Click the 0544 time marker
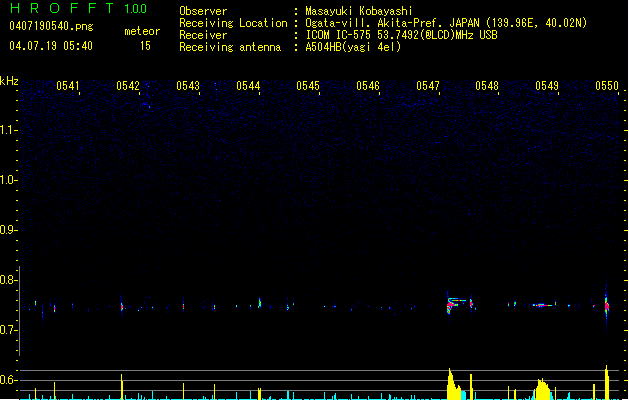Image resolution: width=629 pixels, height=400 pixels. 248,86
